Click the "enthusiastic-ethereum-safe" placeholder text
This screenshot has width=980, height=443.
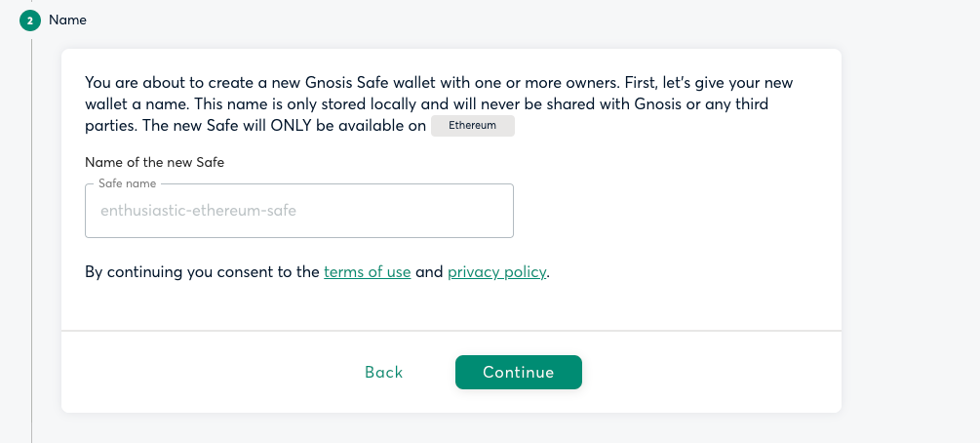pos(198,210)
